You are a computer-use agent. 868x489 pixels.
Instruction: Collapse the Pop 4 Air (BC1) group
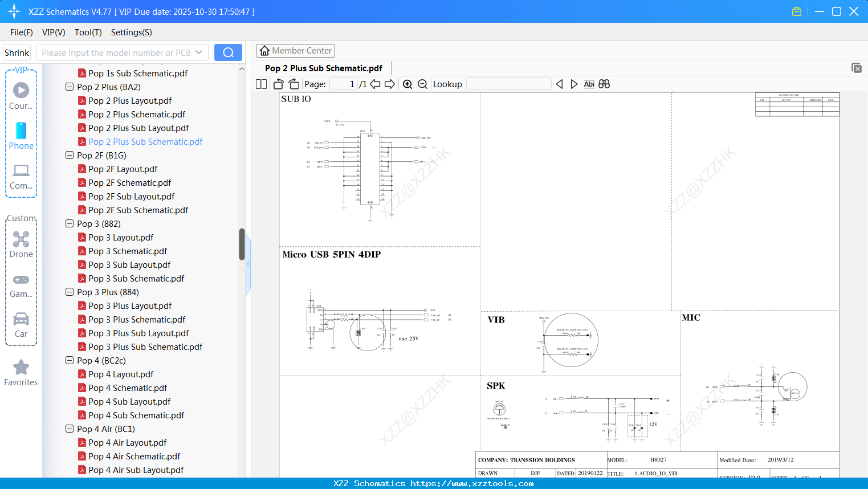pyautogui.click(x=69, y=429)
